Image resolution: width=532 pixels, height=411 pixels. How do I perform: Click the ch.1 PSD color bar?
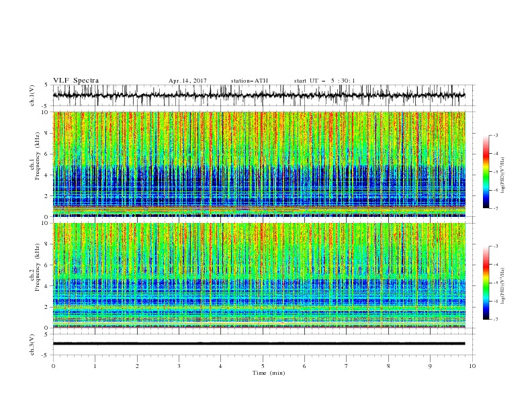(x=486, y=172)
